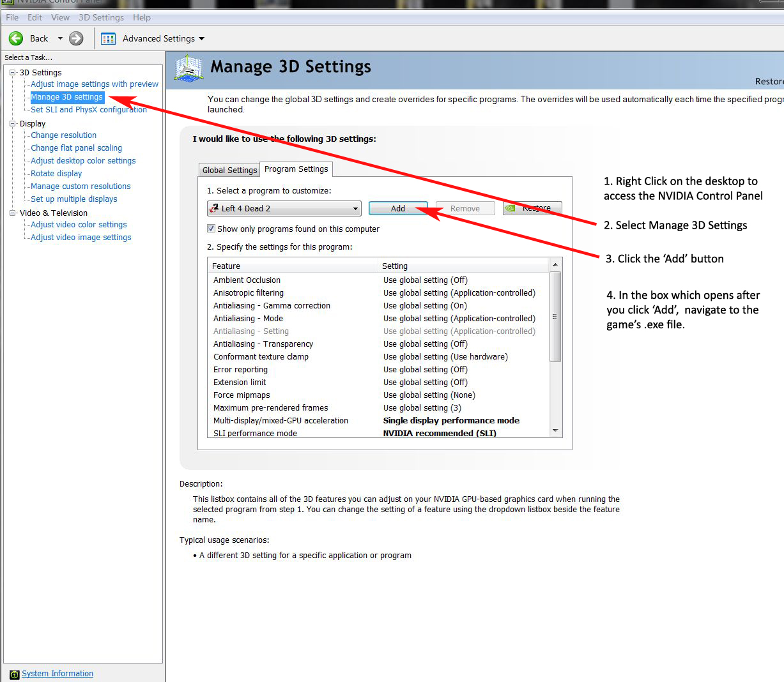The image size is (784, 682).
Task: Open Set up multiple displays
Action: 74,199
